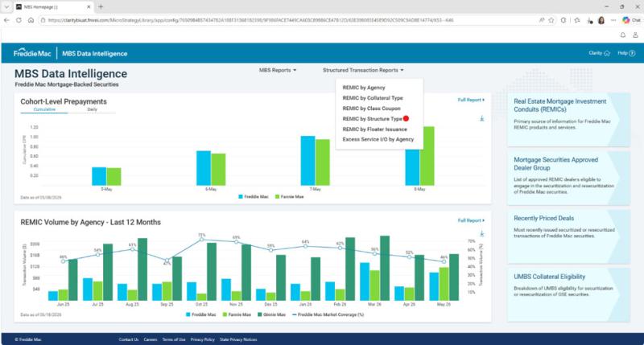Click the 7-May Freddie Mac bar
Image resolution: width=644 pixels, height=345 pixels.
pyautogui.click(x=308, y=161)
